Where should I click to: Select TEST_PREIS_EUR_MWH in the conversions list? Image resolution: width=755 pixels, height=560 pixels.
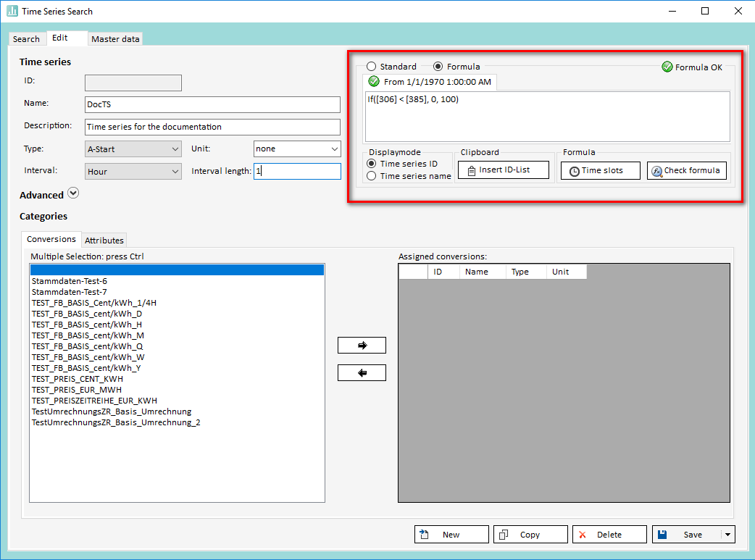point(77,390)
